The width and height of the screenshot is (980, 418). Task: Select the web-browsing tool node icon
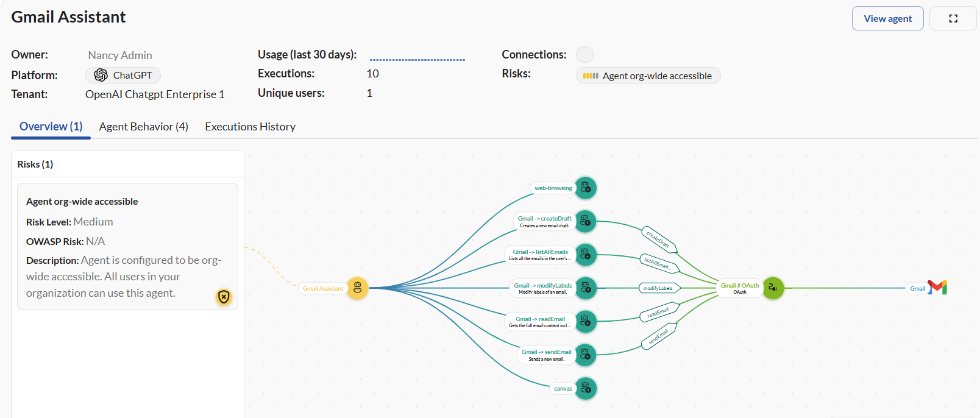(x=586, y=188)
